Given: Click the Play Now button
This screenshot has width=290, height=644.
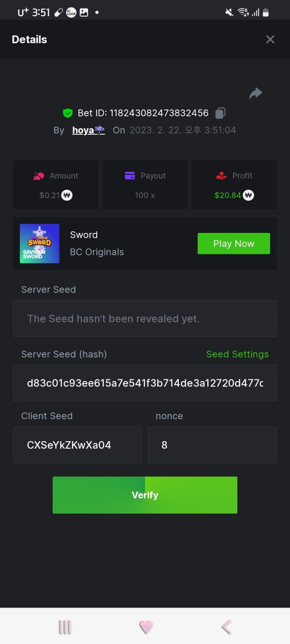Looking at the screenshot, I should coord(234,244).
